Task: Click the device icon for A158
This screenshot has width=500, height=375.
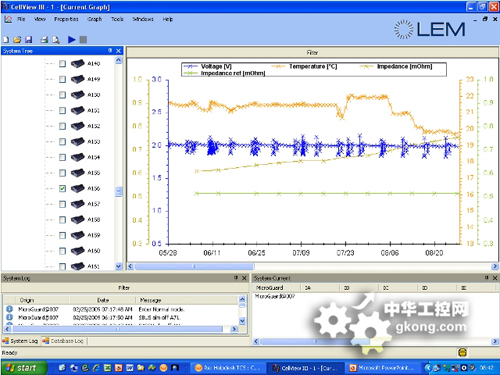Action: click(x=77, y=219)
